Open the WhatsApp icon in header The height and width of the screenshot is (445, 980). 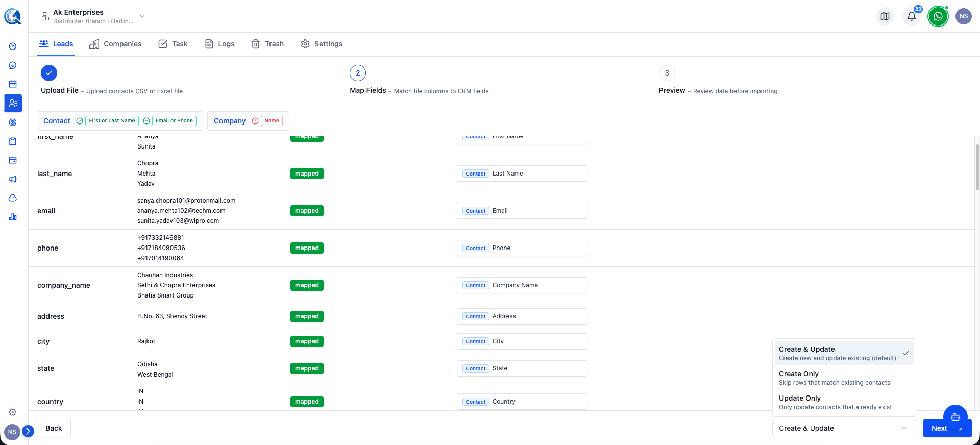click(x=938, y=16)
